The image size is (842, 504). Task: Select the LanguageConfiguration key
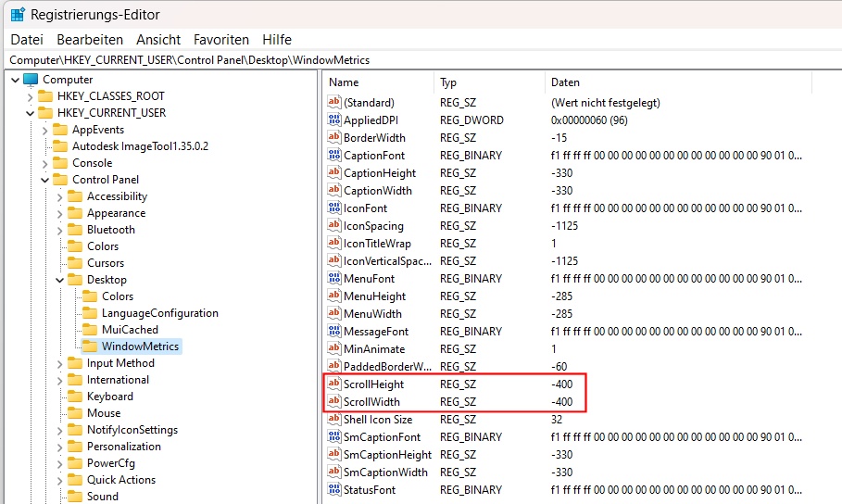[160, 313]
